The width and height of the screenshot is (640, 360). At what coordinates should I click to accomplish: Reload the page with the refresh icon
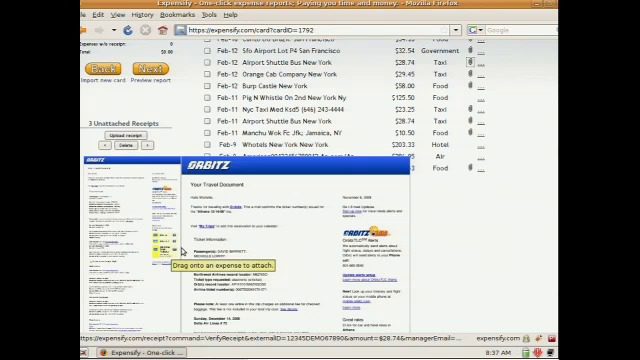[x=128, y=30]
